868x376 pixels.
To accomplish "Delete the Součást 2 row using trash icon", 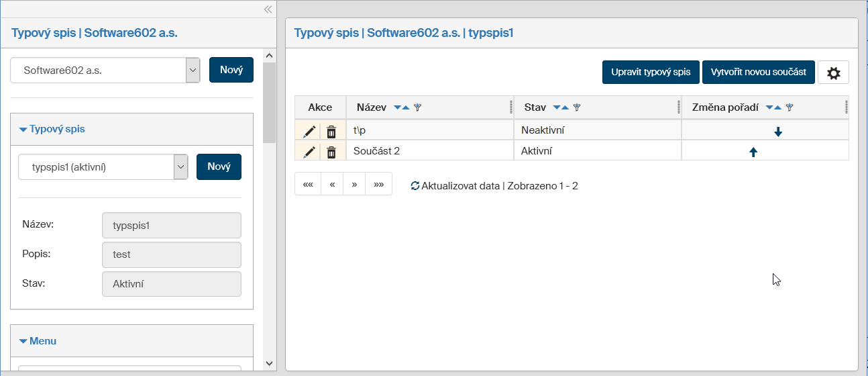I will click(331, 152).
